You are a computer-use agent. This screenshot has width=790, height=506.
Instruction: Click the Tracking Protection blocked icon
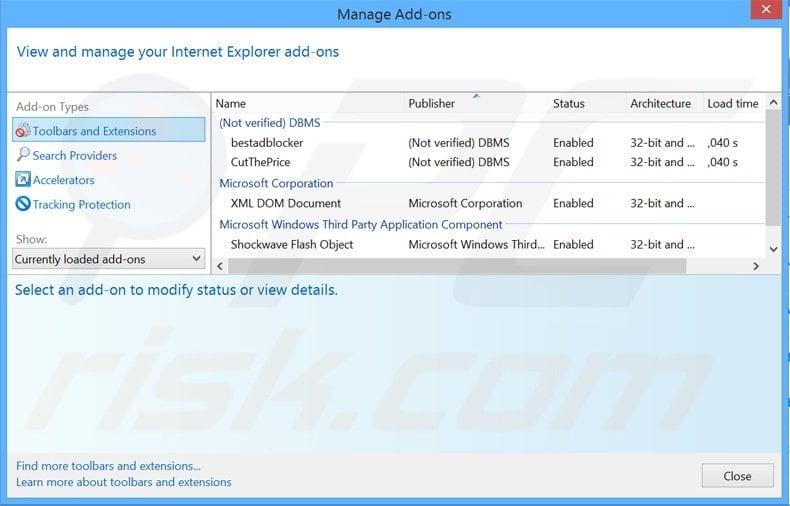tap(23, 204)
